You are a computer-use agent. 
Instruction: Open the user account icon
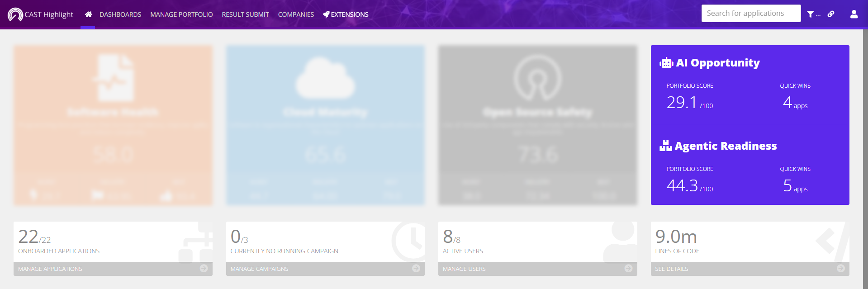[854, 14]
